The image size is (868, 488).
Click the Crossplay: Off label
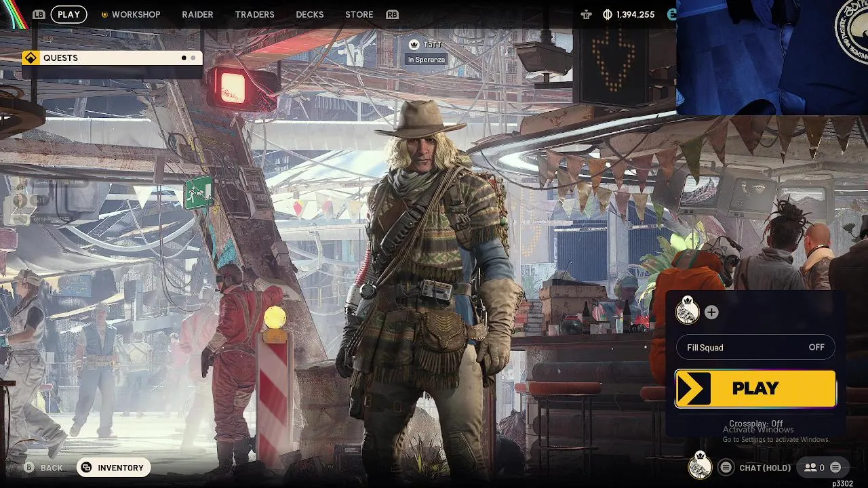click(755, 424)
